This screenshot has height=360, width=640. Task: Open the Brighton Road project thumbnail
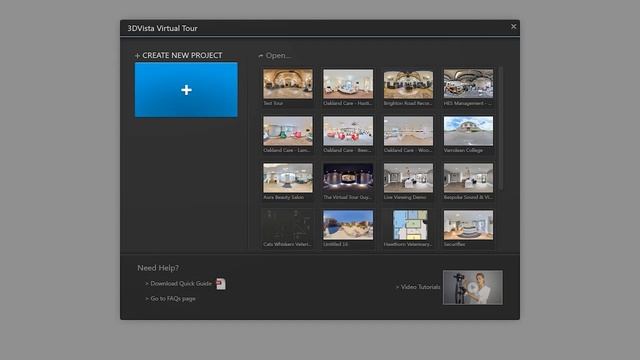coord(408,84)
